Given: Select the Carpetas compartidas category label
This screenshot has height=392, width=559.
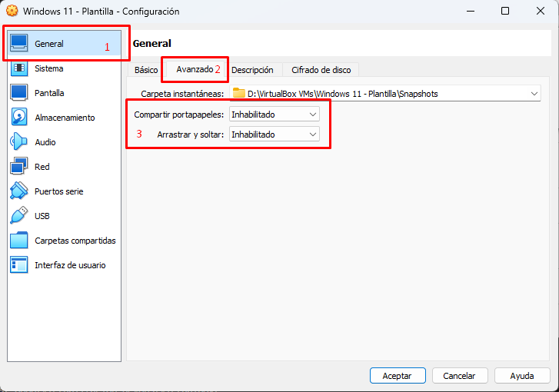Looking at the screenshot, I should pos(75,241).
